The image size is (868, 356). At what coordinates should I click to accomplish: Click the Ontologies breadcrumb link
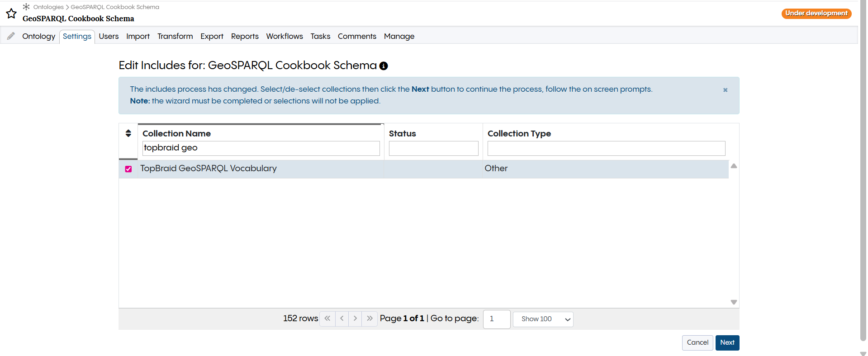tap(48, 7)
